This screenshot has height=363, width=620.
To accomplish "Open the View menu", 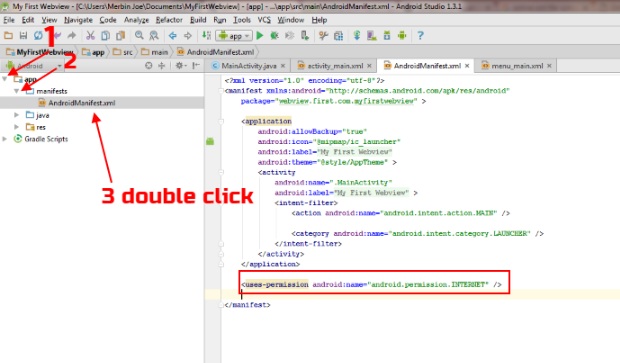I will 49,20.
